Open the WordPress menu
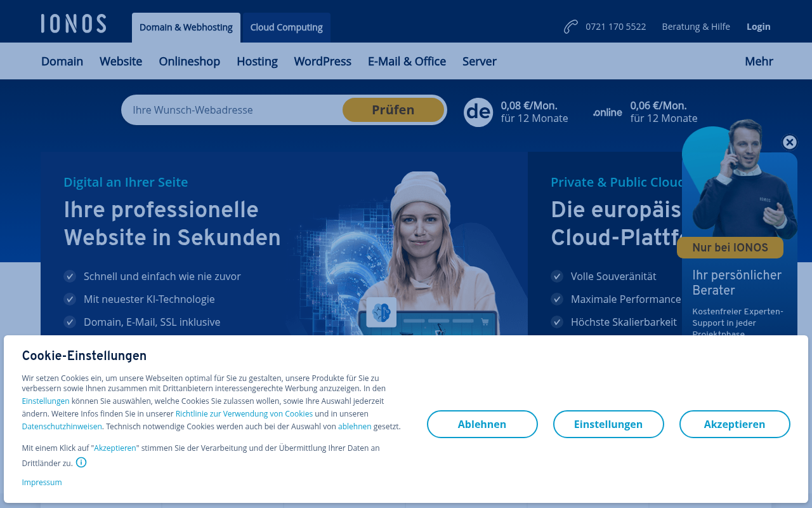812x508 pixels. pos(322,61)
